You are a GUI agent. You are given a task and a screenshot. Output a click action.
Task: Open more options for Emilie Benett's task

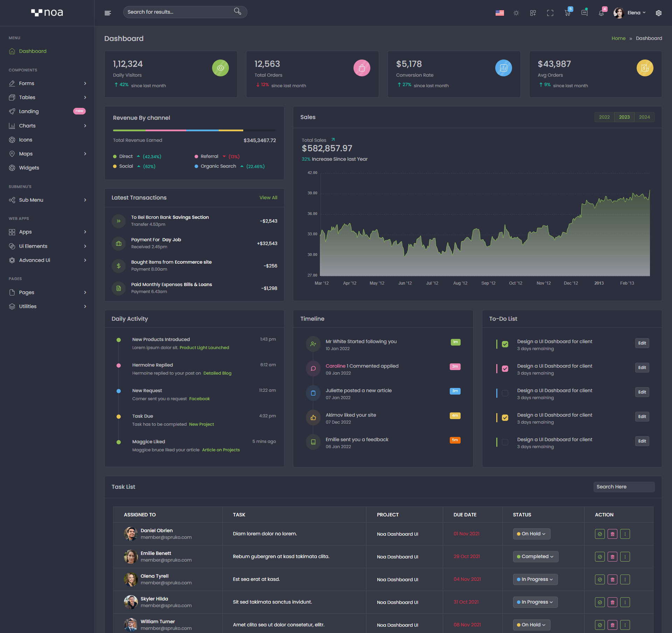pyautogui.click(x=625, y=557)
